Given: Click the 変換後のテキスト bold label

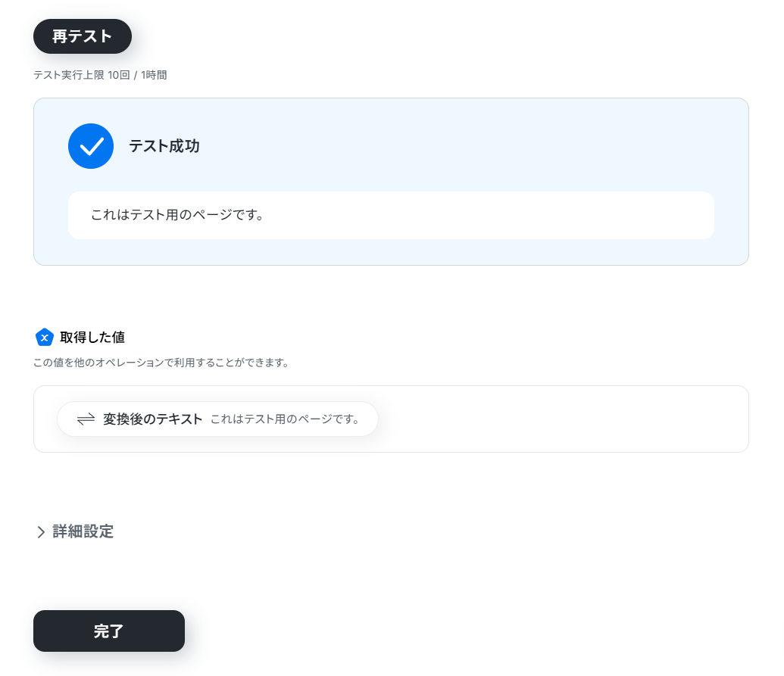Looking at the screenshot, I should click(152, 419).
